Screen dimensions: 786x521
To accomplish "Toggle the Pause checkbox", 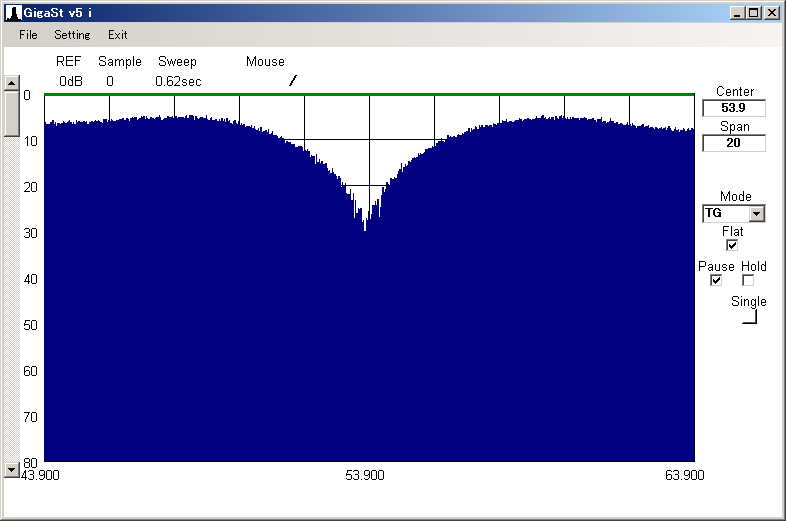I will coord(716,281).
